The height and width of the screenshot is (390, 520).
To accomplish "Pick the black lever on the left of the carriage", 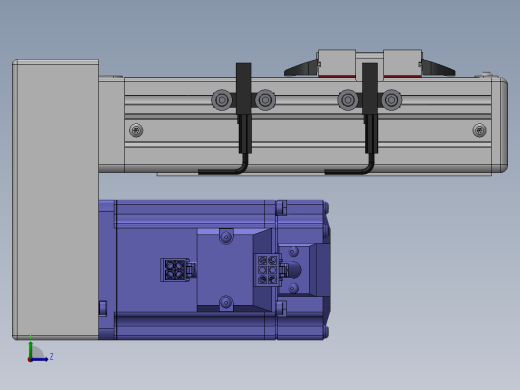I will 301,68.
